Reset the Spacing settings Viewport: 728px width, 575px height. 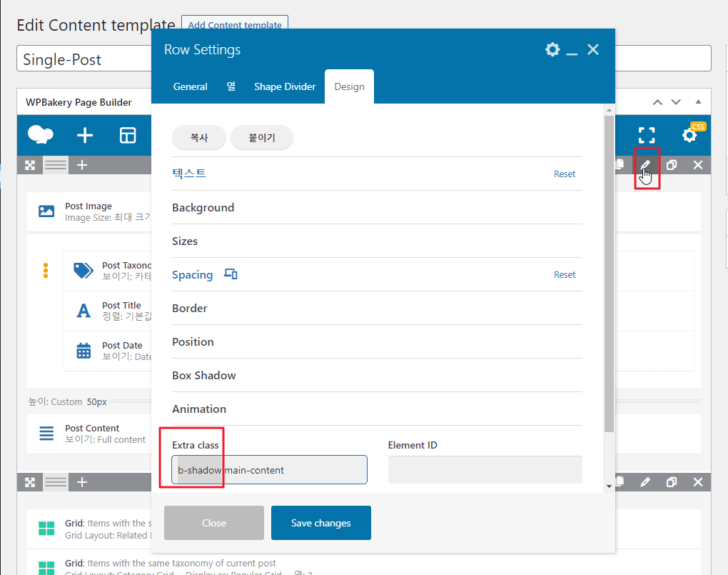pyautogui.click(x=564, y=275)
